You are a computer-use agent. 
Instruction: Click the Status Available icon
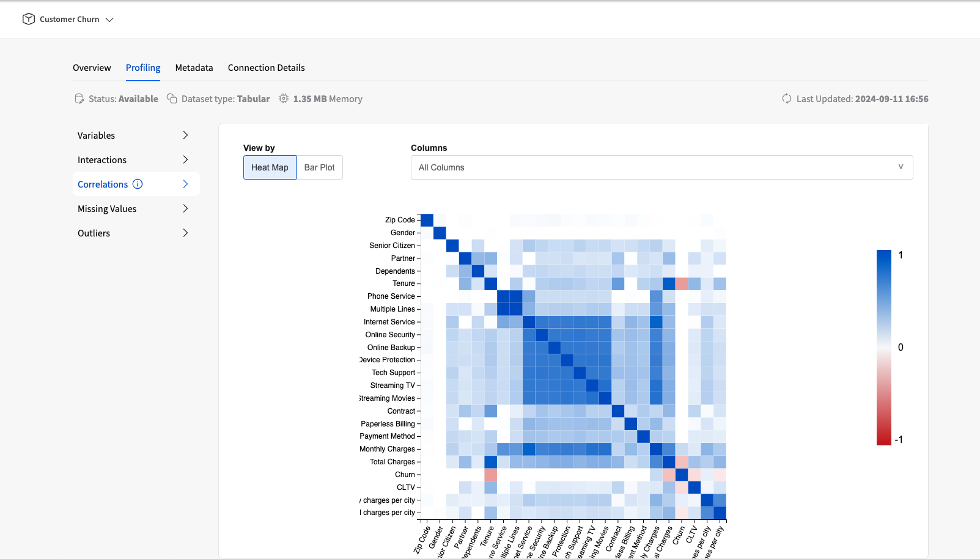pyautogui.click(x=79, y=99)
